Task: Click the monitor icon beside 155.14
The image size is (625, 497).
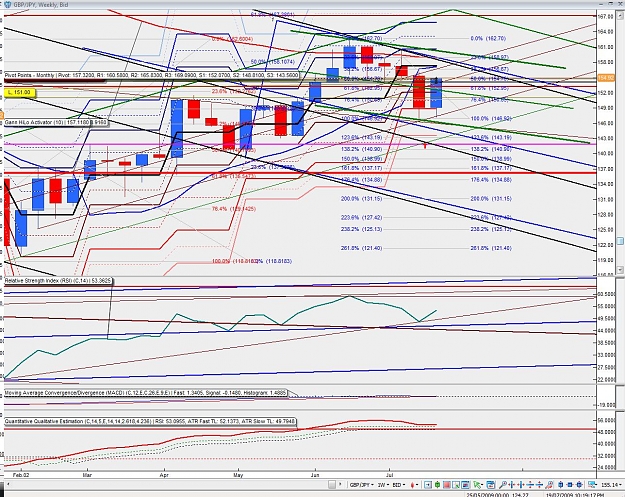Action: 592,485
